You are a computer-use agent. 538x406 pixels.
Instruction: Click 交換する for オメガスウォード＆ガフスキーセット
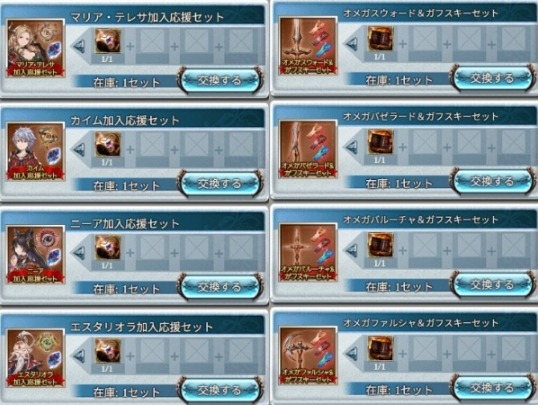pyautogui.click(x=492, y=79)
